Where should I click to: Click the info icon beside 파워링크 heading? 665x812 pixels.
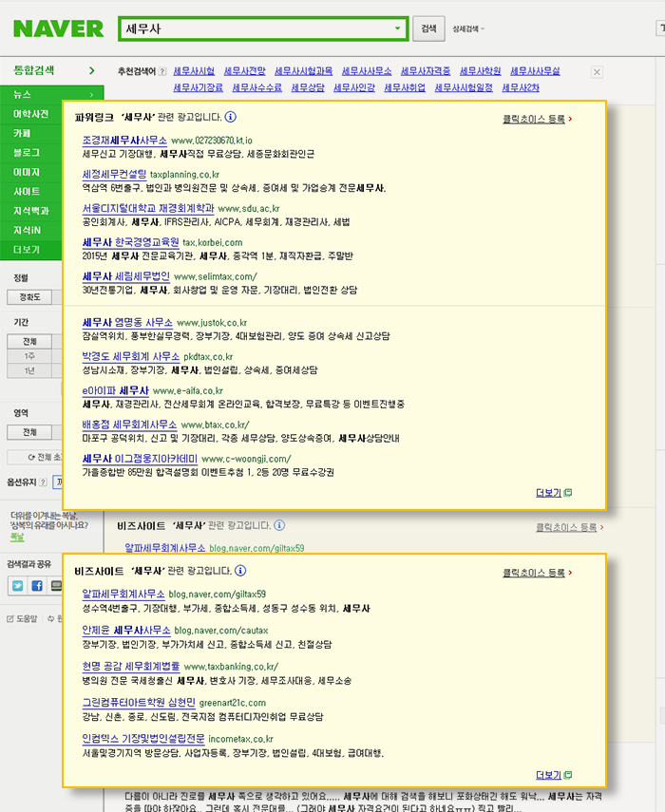coord(231,117)
